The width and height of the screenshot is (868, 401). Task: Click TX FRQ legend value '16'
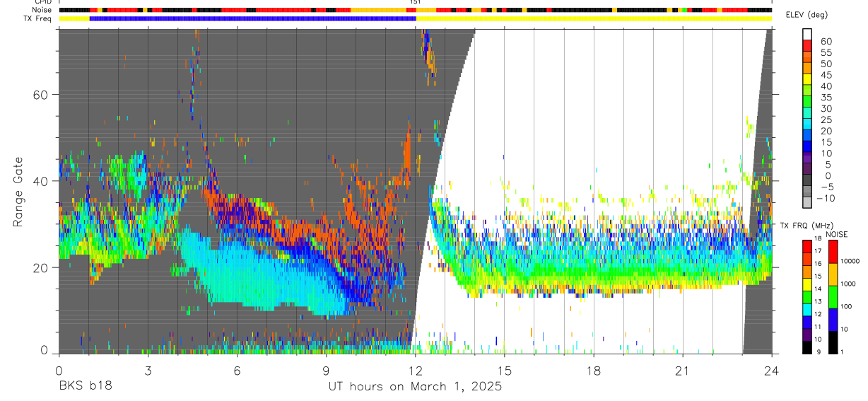tap(818, 262)
